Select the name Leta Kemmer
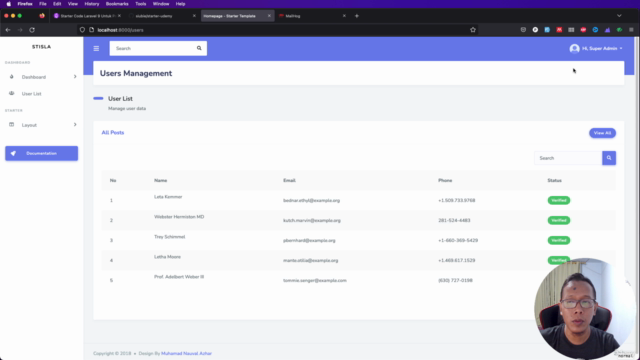This screenshot has width=640, height=360. [x=168, y=197]
